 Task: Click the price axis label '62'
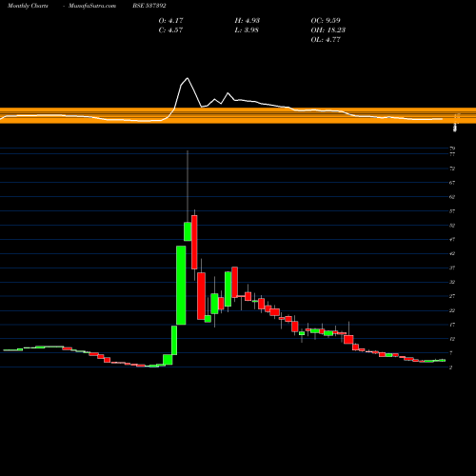click(x=452, y=197)
